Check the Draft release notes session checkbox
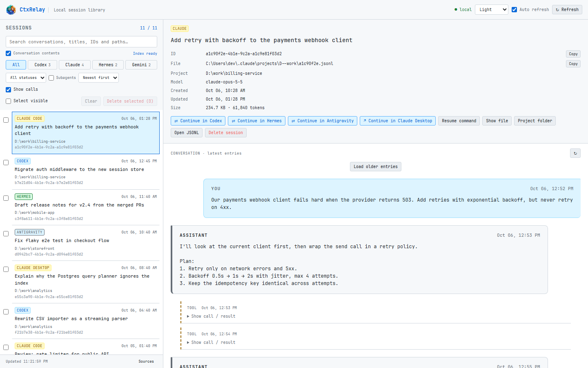This screenshot has height=368, width=588. coord(6,198)
